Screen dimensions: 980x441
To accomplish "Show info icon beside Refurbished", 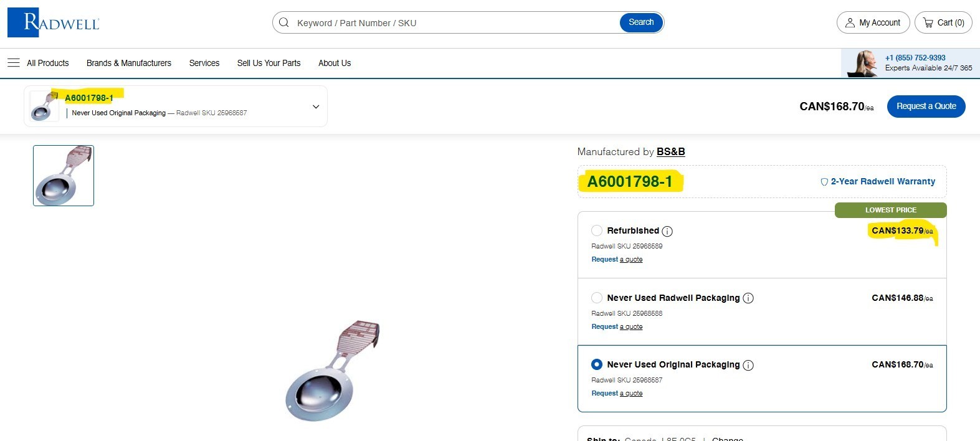I will click(x=667, y=231).
